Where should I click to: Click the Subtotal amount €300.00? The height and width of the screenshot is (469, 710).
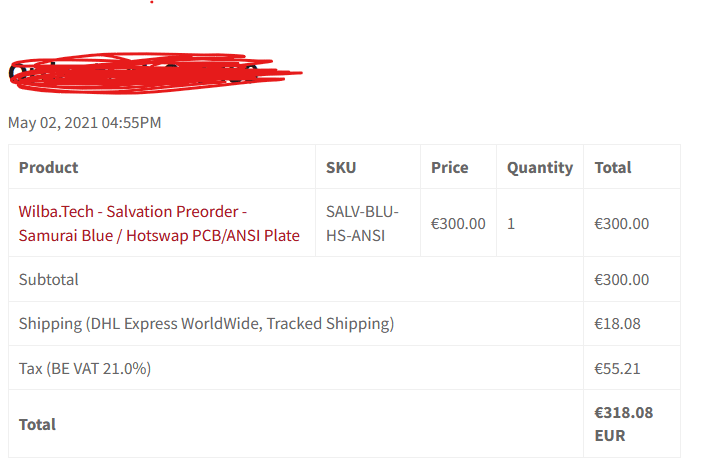point(622,280)
